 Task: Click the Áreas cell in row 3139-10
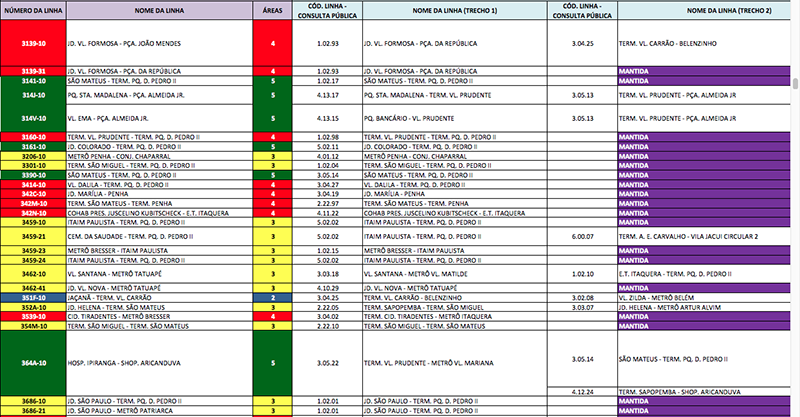pos(272,43)
